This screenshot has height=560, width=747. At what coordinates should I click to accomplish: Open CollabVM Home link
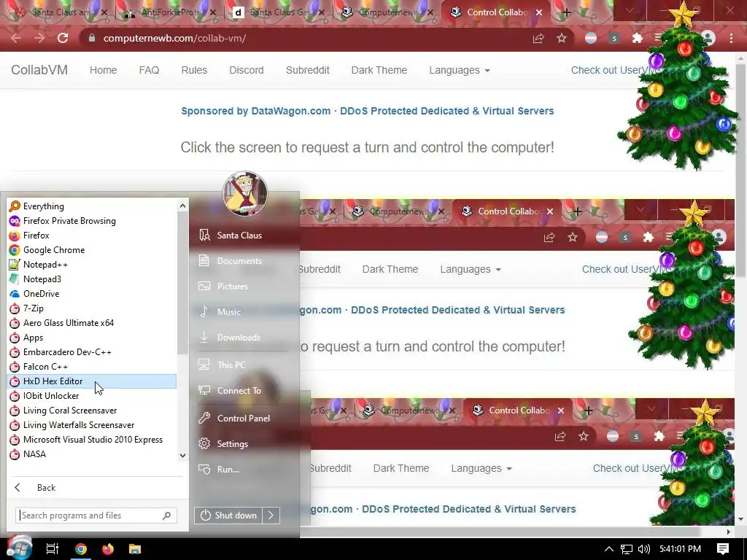(103, 70)
